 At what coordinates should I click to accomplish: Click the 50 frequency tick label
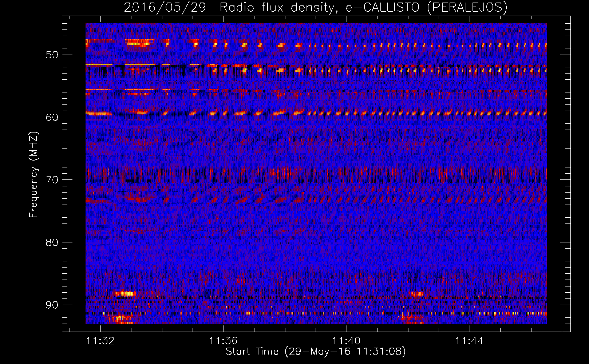point(52,55)
